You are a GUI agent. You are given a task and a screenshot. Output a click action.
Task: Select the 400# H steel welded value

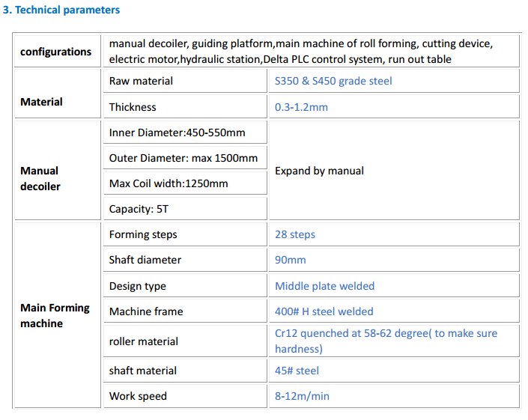click(x=324, y=311)
